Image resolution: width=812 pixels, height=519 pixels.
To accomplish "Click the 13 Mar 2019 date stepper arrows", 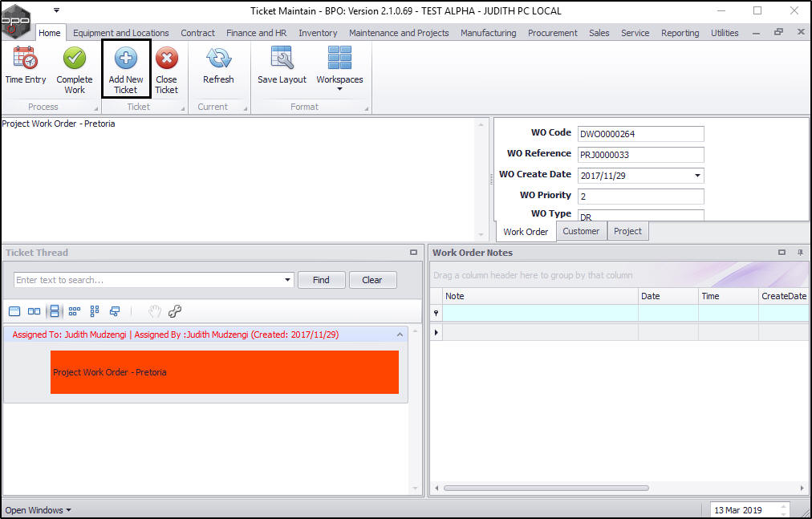I will point(784,510).
